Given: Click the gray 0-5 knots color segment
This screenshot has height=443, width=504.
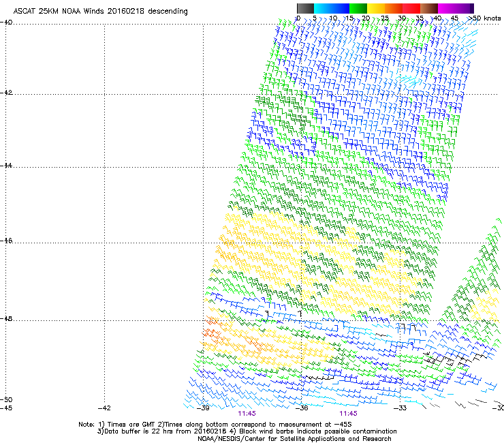Looking at the screenshot, I should point(305,8).
